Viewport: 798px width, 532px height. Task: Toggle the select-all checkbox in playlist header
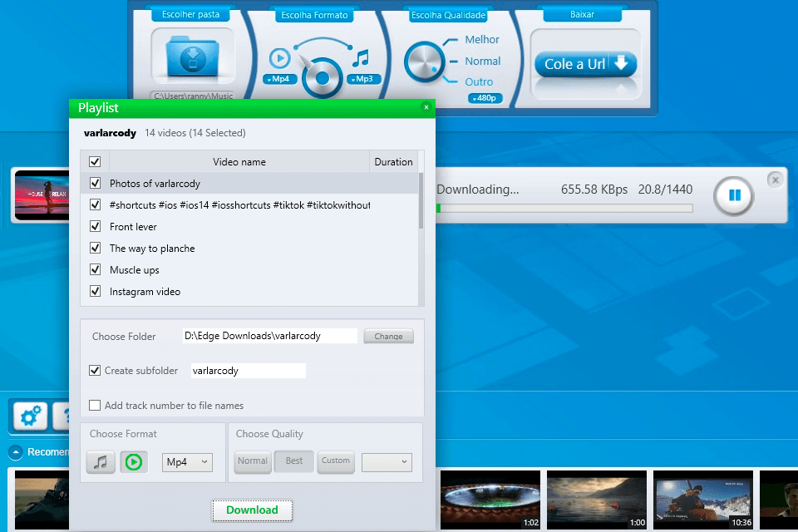(95, 162)
